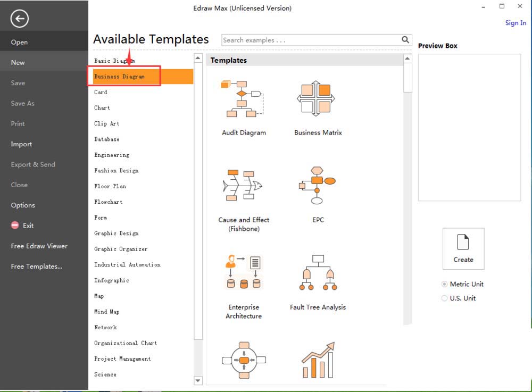The width and height of the screenshot is (532, 392).
Task: Choose the Cause and Effect Fishbone template
Action: pyautogui.click(x=243, y=200)
